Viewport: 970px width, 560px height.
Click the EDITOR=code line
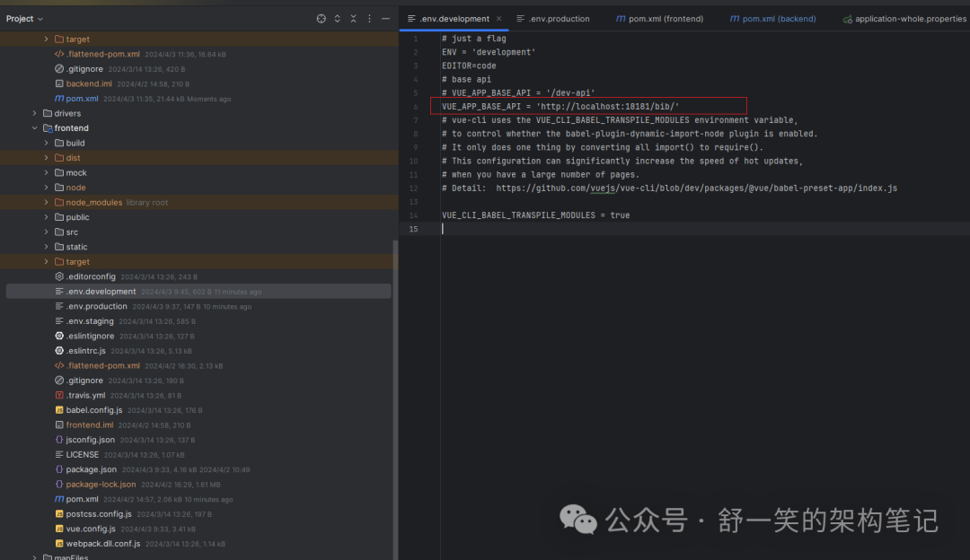(x=469, y=66)
